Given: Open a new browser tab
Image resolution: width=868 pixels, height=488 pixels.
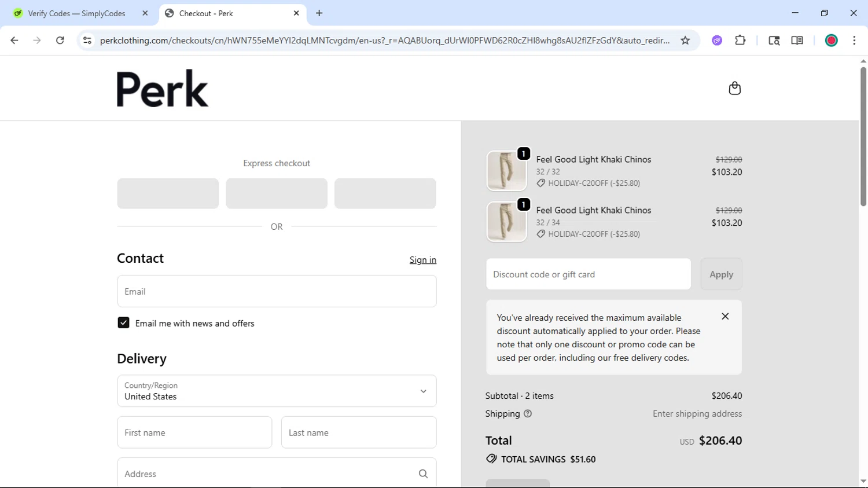Looking at the screenshot, I should pyautogui.click(x=319, y=13).
